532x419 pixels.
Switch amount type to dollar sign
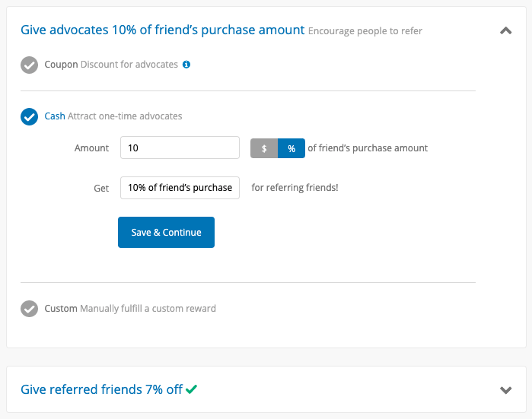tap(264, 148)
